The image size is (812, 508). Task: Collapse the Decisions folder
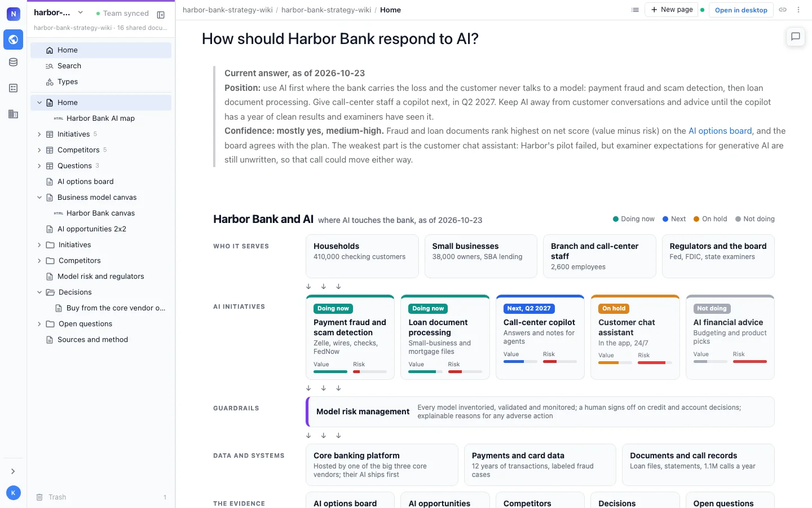coord(39,292)
